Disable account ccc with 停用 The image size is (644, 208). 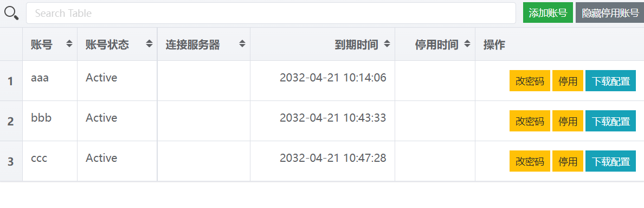point(568,161)
